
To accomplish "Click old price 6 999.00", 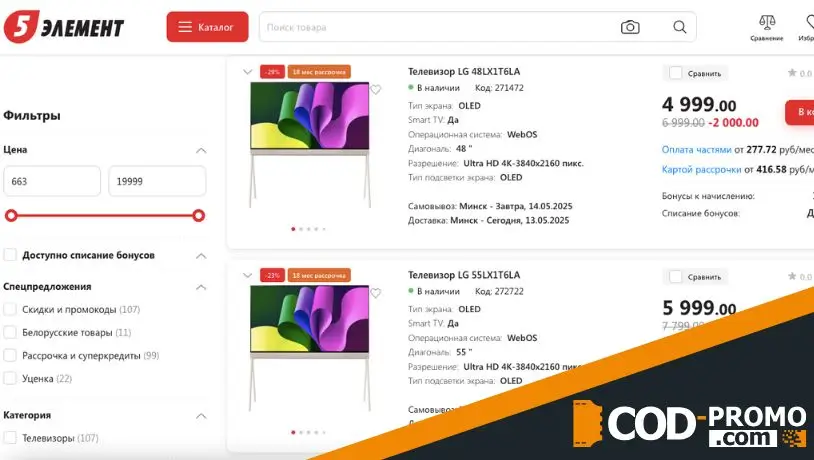I will [683, 123].
